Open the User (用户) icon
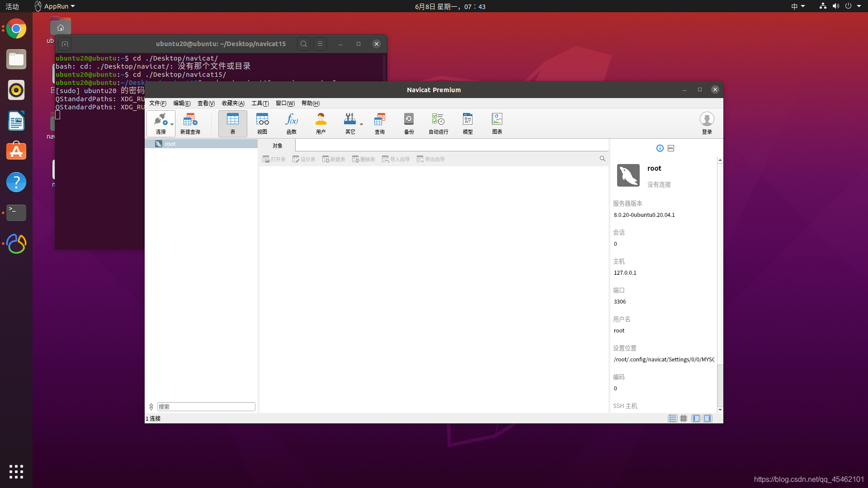This screenshot has height=488, width=868. (x=321, y=123)
